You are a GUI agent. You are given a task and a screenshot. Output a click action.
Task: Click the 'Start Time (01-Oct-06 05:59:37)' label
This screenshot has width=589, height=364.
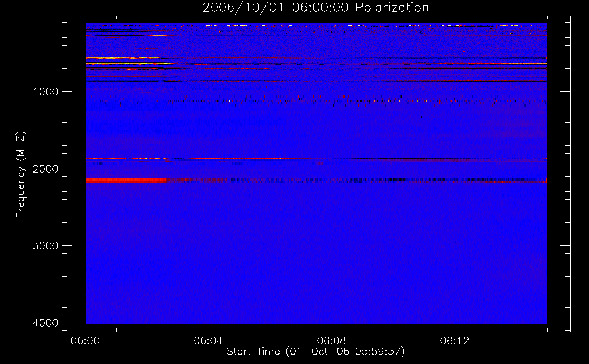tap(316, 352)
